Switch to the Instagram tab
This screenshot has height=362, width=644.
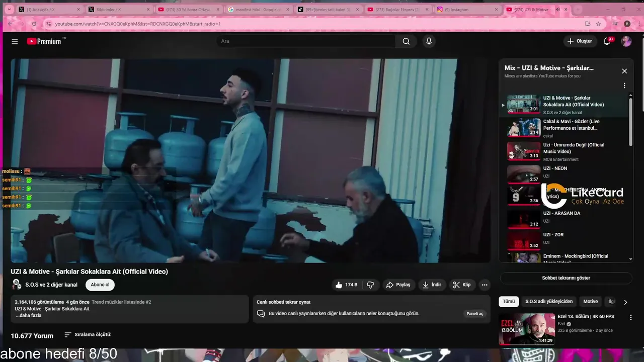pyautogui.click(x=466, y=10)
